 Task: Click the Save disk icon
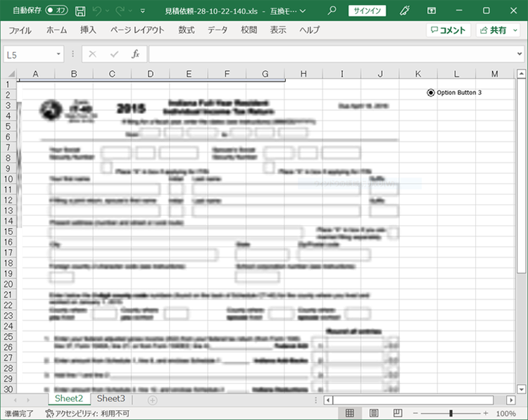pyautogui.click(x=80, y=11)
